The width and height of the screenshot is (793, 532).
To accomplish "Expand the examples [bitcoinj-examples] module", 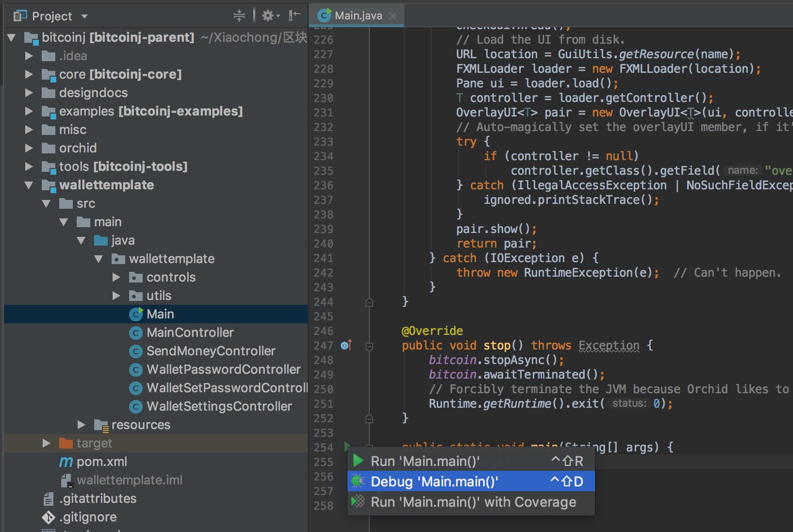I will pos(29,111).
